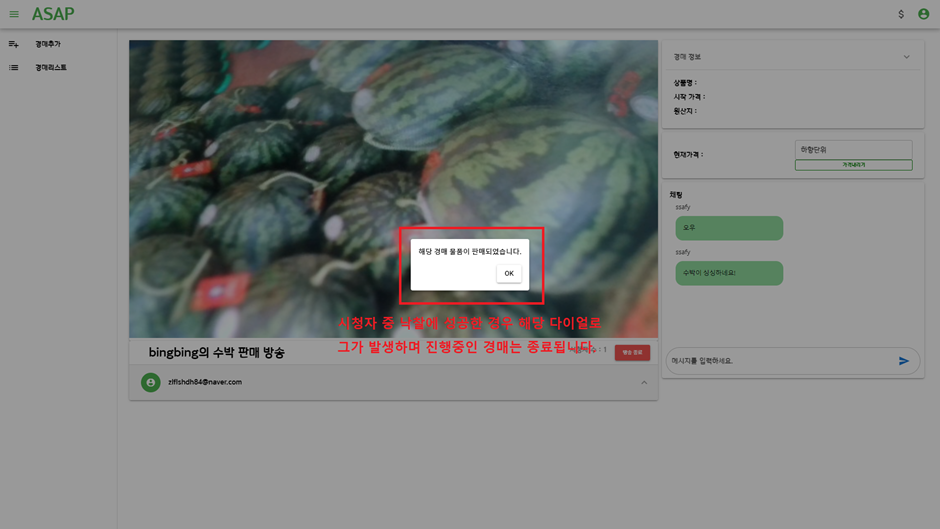
Task: Confirm the sold dialog with OK
Action: pos(509,273)
